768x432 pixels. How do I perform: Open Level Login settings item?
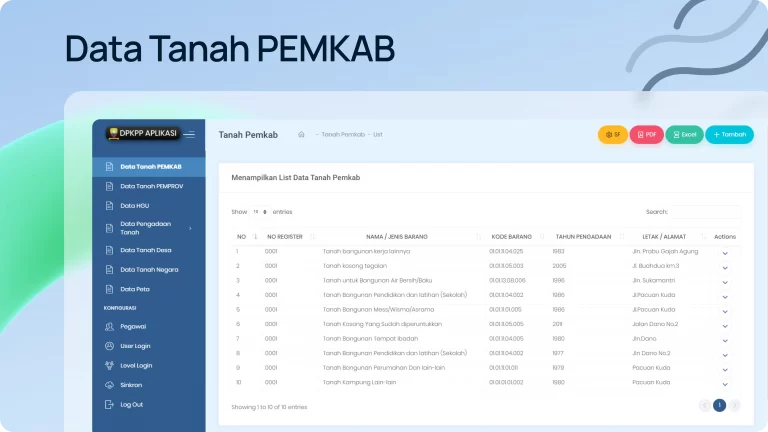149,365
